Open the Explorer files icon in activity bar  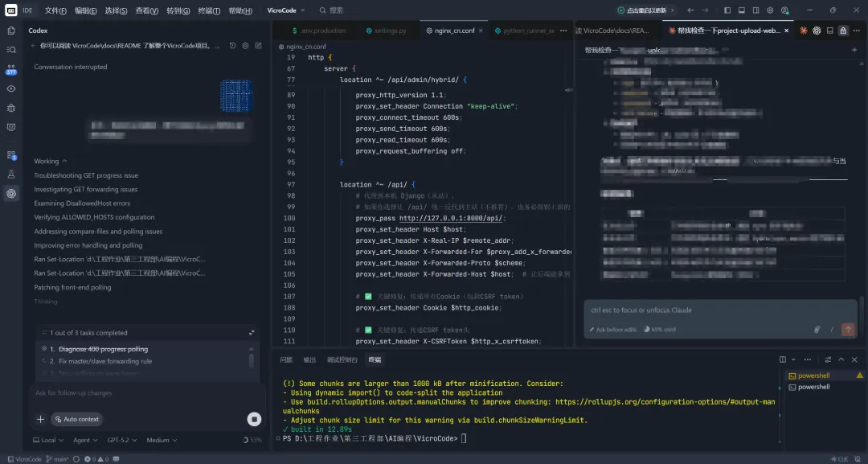point(11,31)
